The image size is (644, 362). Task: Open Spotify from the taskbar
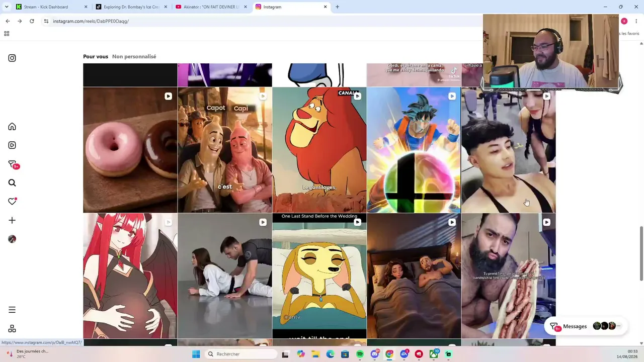click(x=360, y=354)
